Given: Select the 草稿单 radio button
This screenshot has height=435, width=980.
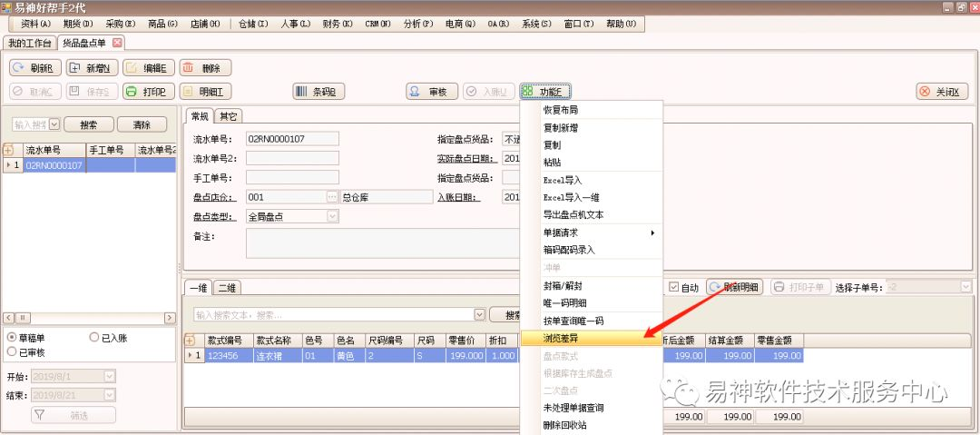Looking at the screenshot, I should pyautogui.click(x=12, y=338).
